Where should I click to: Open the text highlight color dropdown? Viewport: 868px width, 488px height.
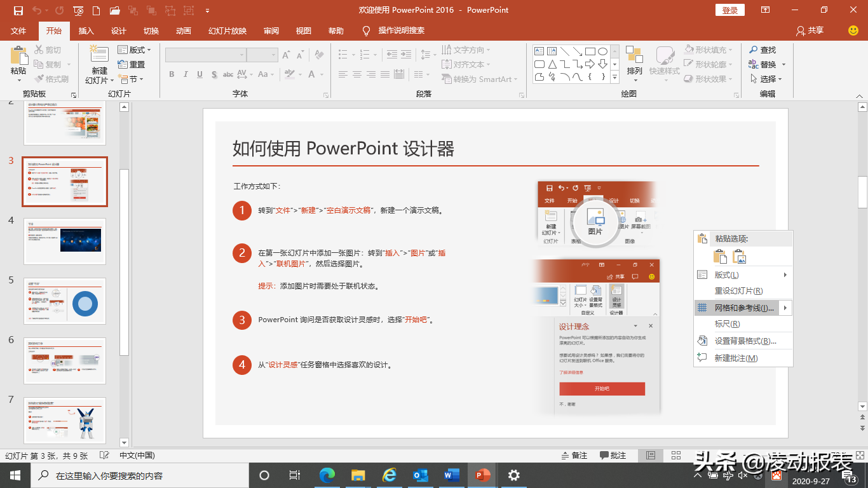pos(299,74)
